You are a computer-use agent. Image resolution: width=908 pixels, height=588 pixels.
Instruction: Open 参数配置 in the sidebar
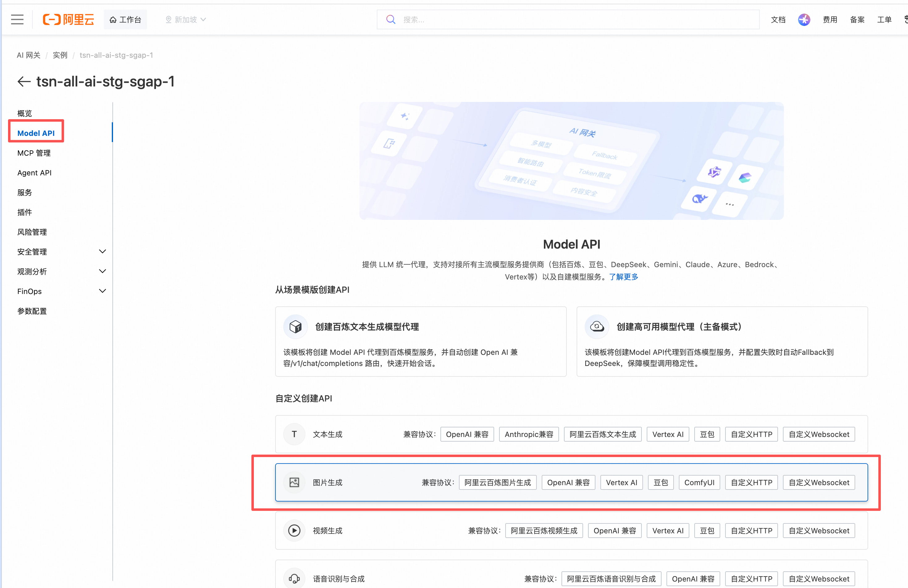pos(32,311)
